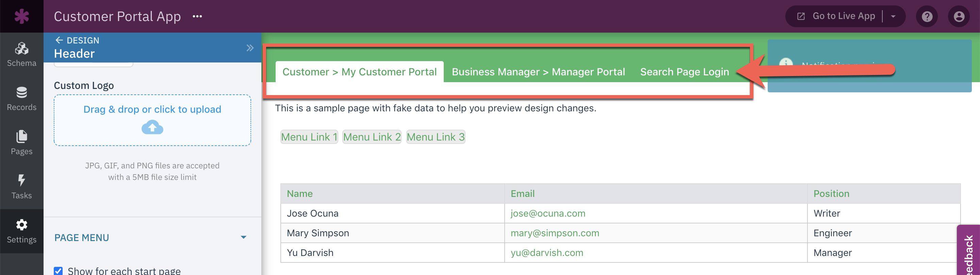980x275 pixels.
Task: Select the Settings gear icon
Action: pyautogui.click(x=22, y=225)
